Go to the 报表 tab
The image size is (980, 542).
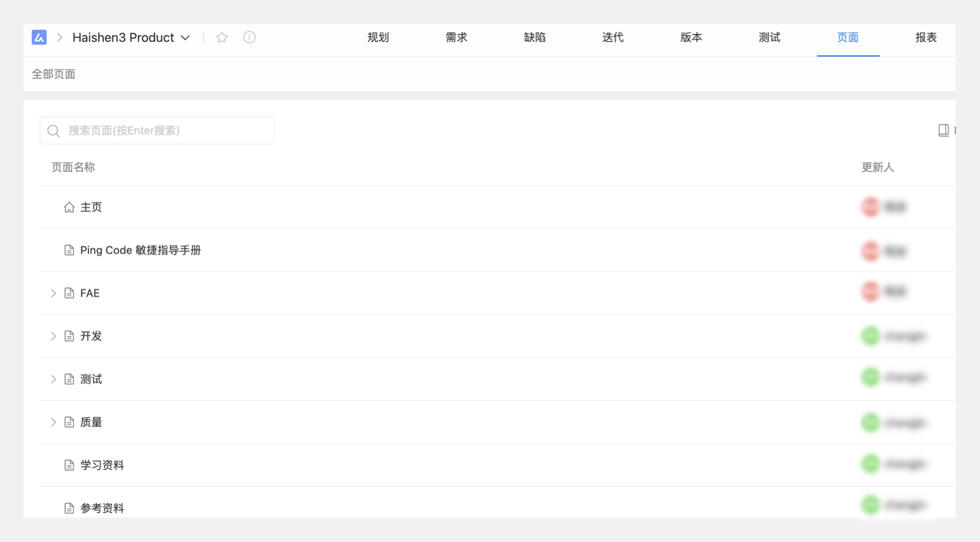(x=925, y=37)
